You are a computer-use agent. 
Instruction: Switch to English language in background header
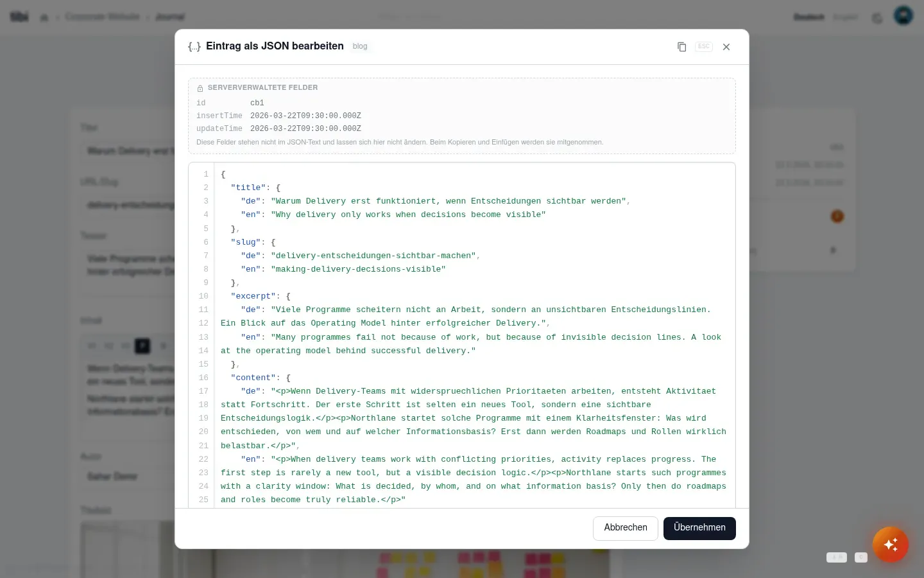(x=846, y=17)
